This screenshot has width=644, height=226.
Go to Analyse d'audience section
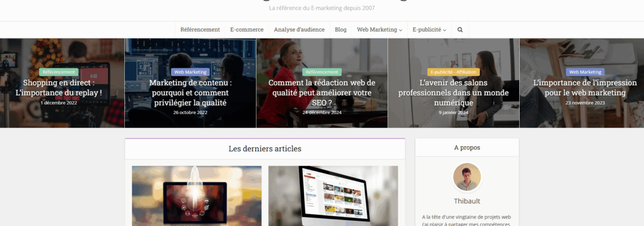(x=299, y=30)
